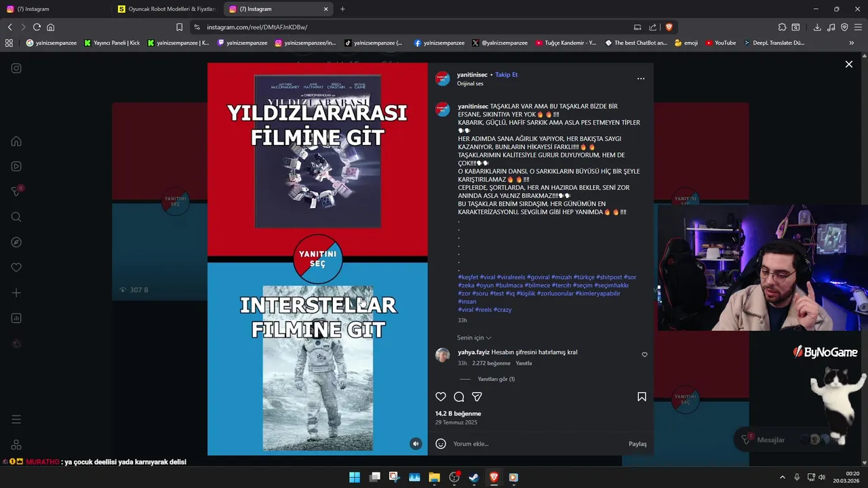Bookmark this page in address bar

179,27
